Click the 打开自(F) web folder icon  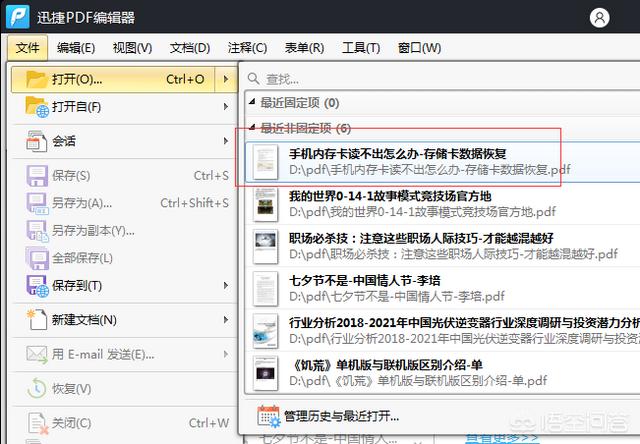[x=37, y=107]
